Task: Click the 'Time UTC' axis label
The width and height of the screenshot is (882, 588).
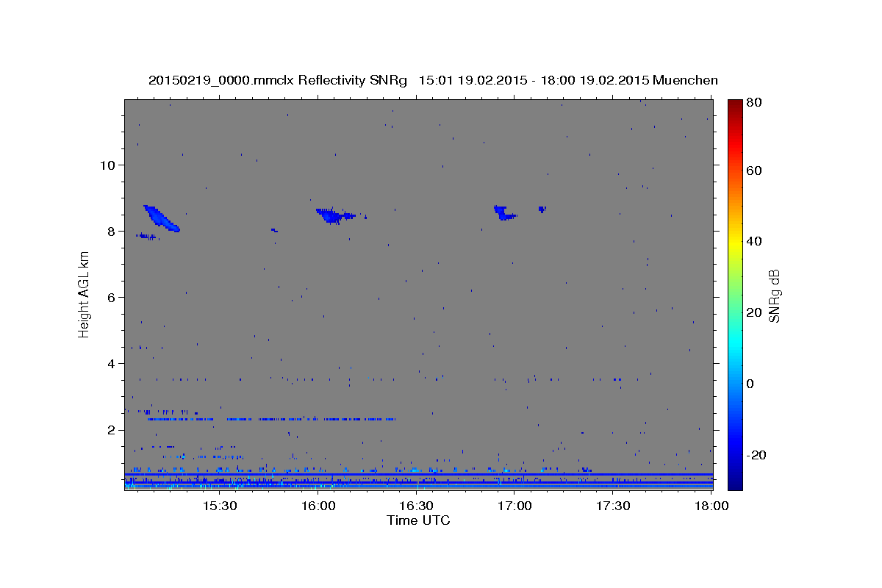Action: click(x=418, y=520)
